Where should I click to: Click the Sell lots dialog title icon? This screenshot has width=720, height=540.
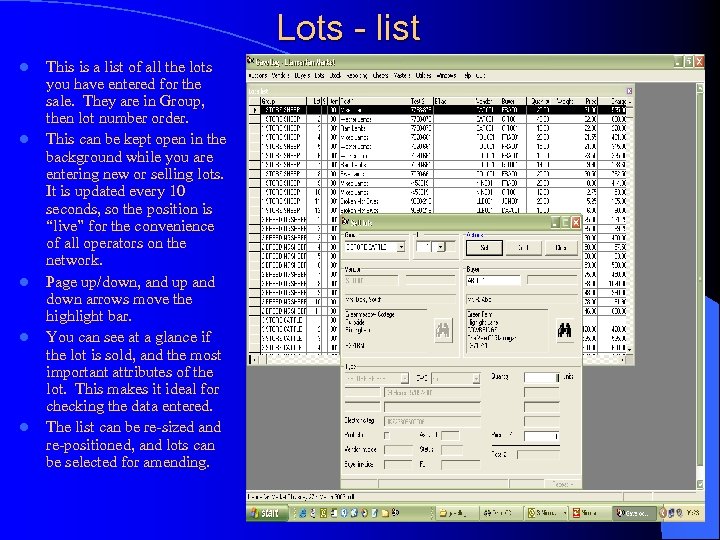tap(346, 222)
